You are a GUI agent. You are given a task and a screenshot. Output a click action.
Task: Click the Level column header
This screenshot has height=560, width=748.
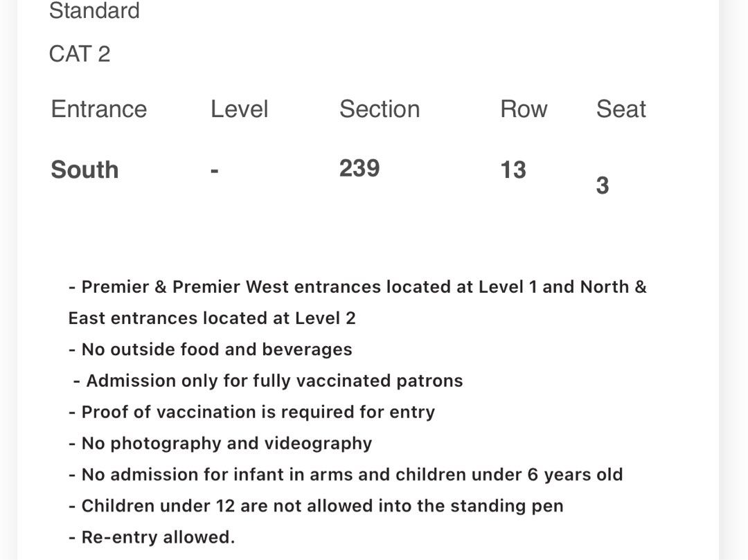240,109
